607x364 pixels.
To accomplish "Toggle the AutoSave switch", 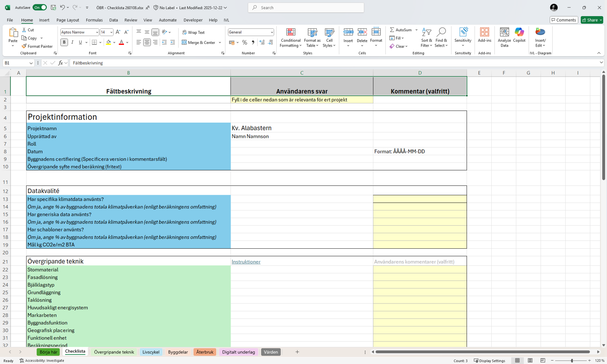I will tap(40, 7).
